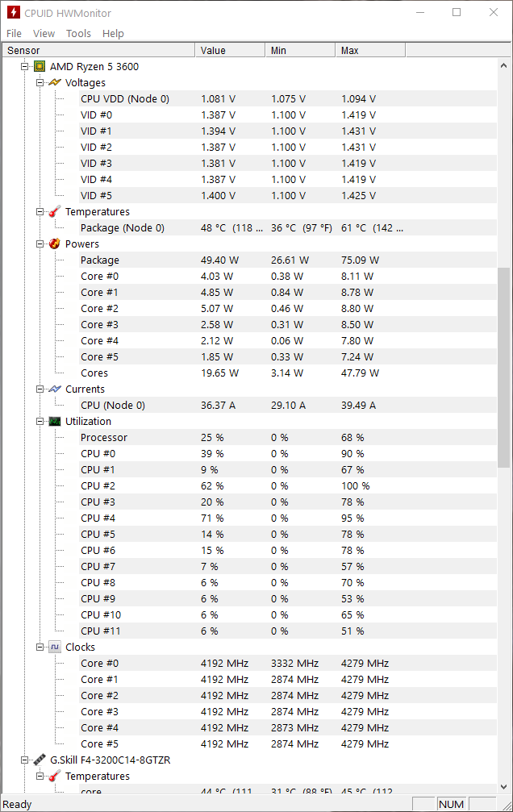The height and width of the screenshot is (812, 513).
Task: Click the Utilization graph icon
Action: [x=55, y=421]
